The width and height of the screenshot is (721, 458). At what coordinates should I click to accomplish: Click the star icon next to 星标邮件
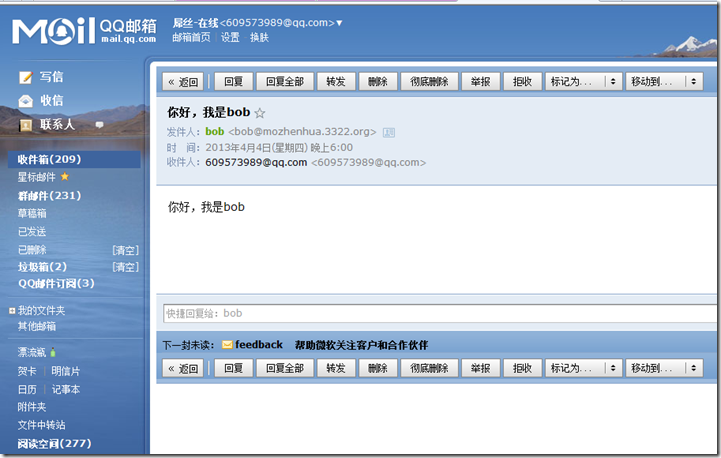pyautogui.click(x=65, y=177)
